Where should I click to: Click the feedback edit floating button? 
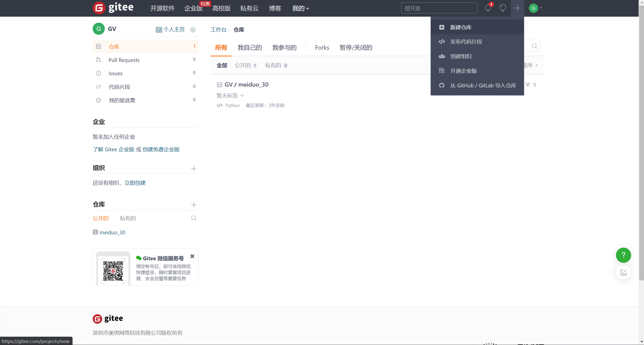[623, 273]
